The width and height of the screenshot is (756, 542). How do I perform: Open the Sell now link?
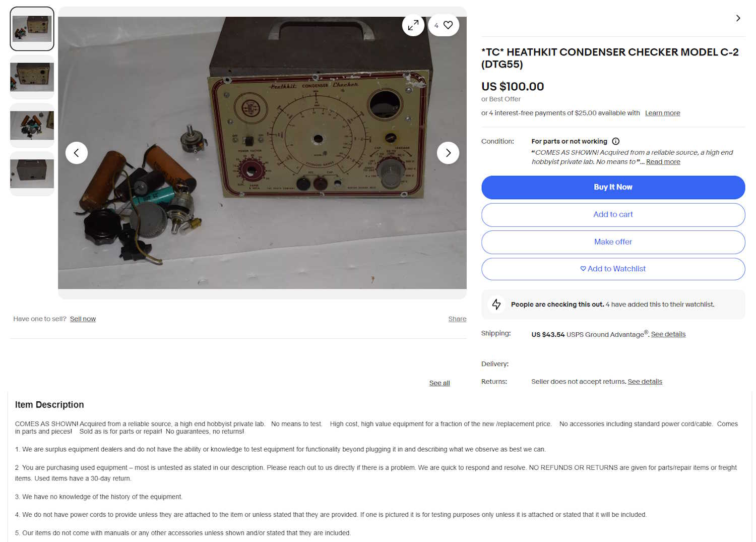click(x=83, y=319)
